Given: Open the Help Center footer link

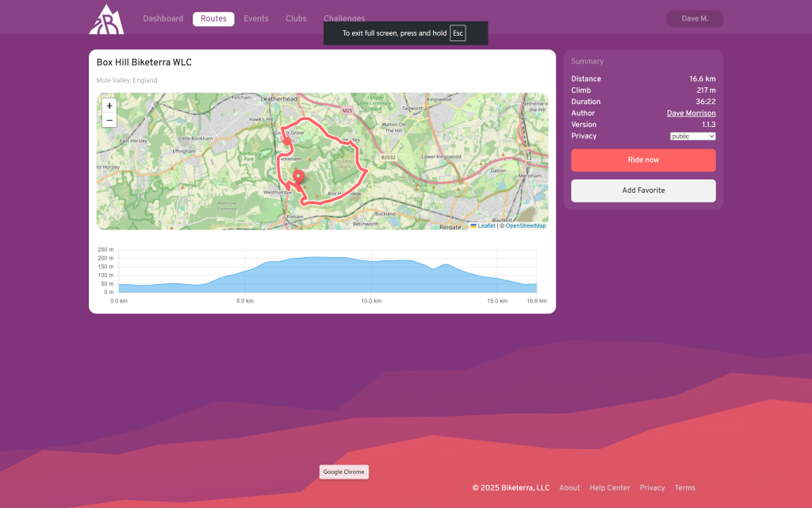Looking at the screenshot, I should [x=610, y=488].
